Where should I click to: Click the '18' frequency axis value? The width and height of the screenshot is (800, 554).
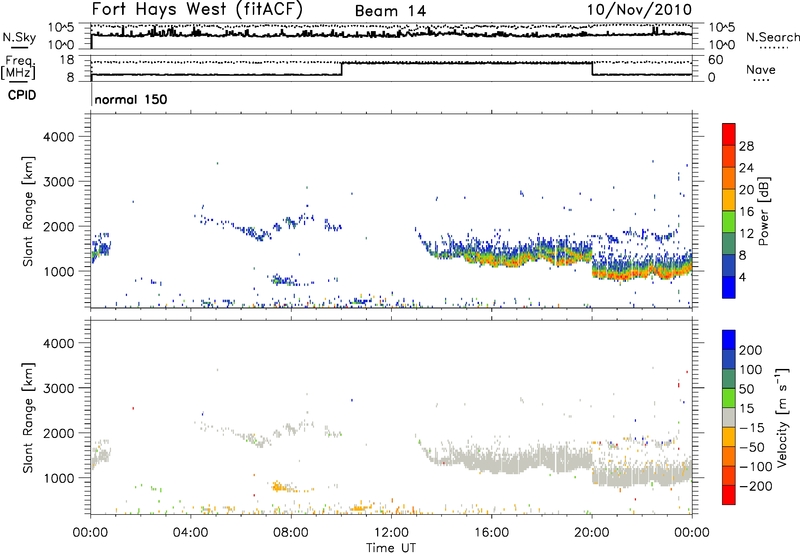[66, 60]
